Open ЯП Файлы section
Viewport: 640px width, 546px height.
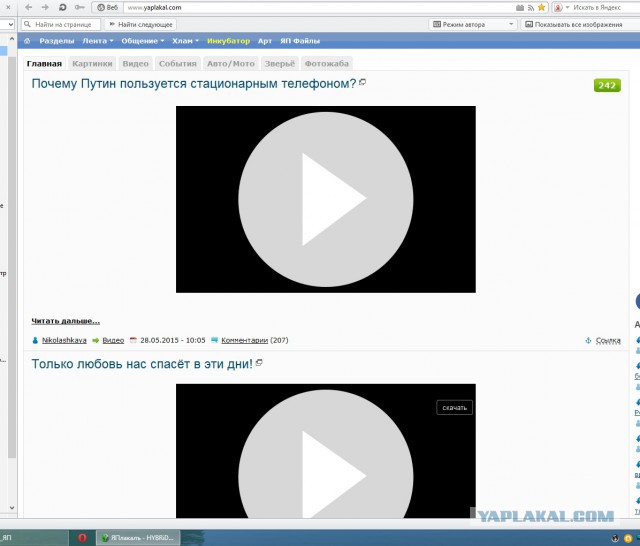point(300,41)
